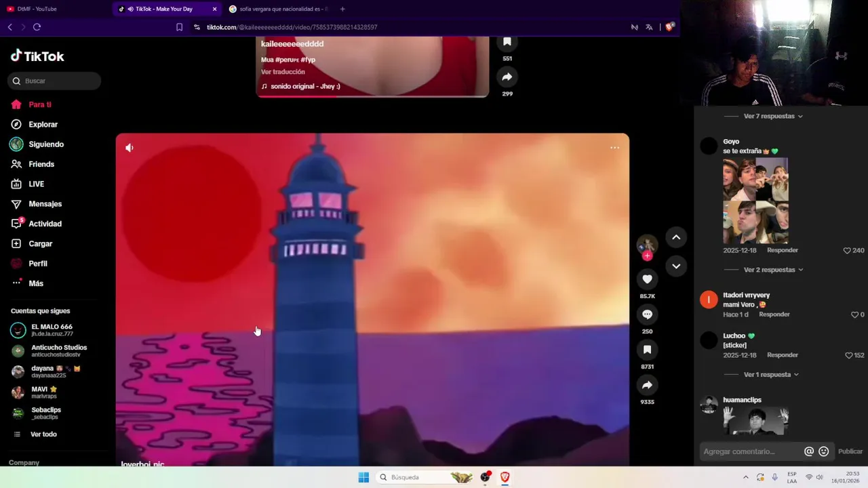Open huamanclips comment image
This screenshot has width=868, height=488.
coord(755,420)
